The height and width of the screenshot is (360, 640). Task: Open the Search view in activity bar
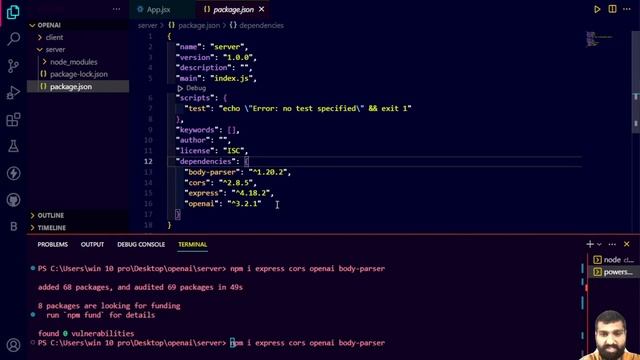coord(13,39)
